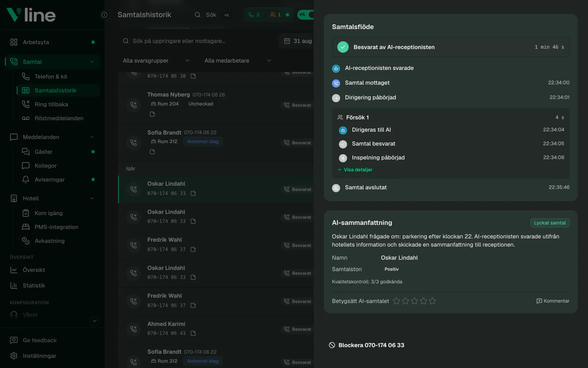Click the Aviseringar bell icon
This screenshot has height=368, width=588.
tap(26, 180)
